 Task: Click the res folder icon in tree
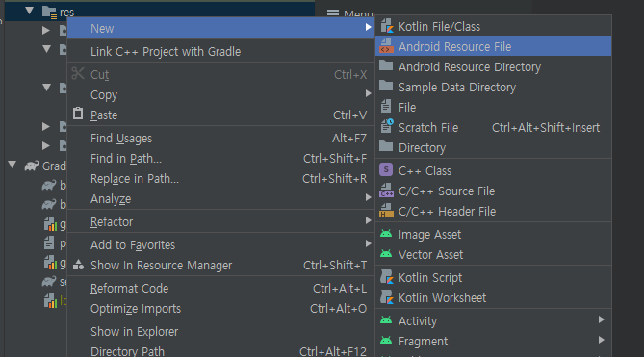50,13
